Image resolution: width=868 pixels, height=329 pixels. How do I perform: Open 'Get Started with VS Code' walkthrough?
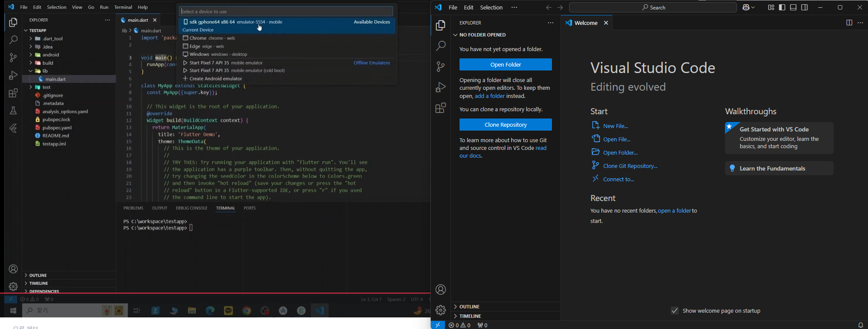pos(779,138)
